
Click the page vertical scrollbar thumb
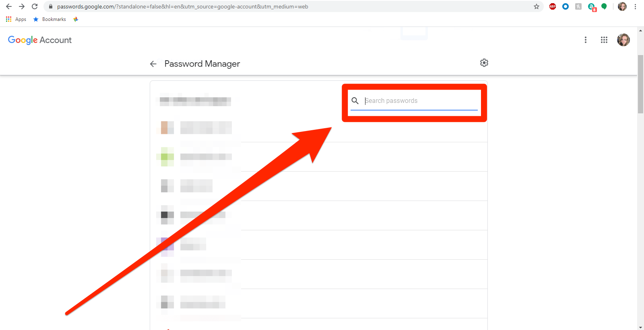point(640,84)
